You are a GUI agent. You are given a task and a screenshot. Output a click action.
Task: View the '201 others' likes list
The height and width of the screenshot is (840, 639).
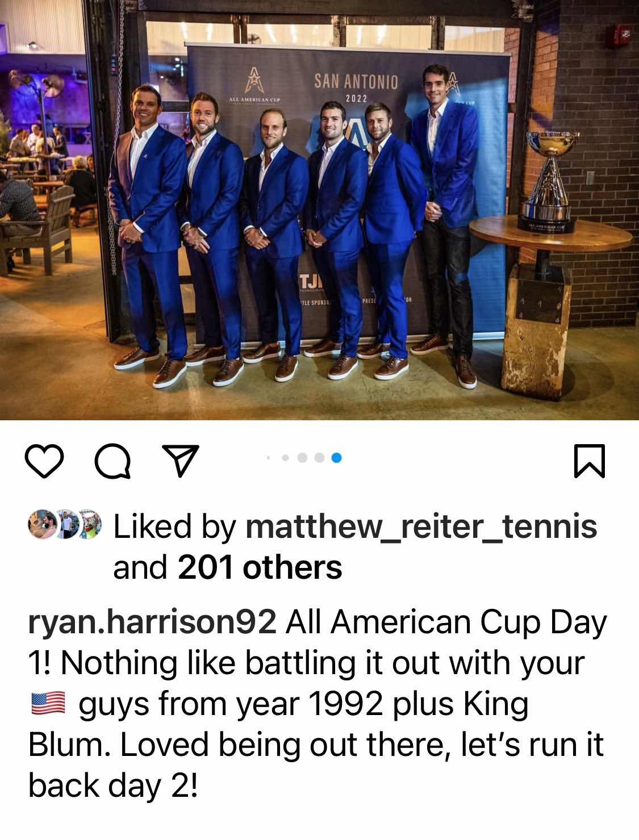(260, 567)
